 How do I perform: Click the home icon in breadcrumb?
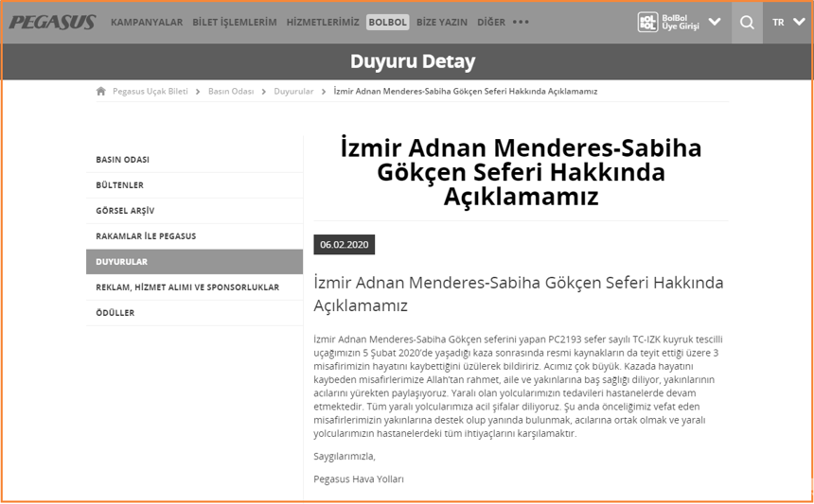(x=100, y=92)
